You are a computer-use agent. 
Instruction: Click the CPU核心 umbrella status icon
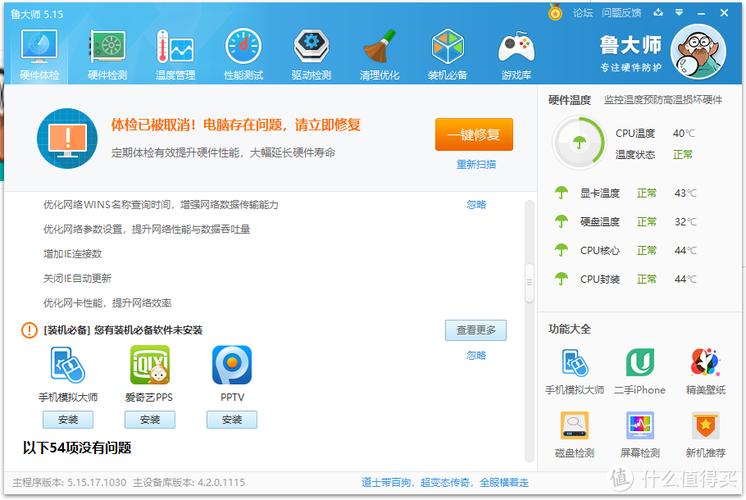pyautogui.click(x=561, y=250)
